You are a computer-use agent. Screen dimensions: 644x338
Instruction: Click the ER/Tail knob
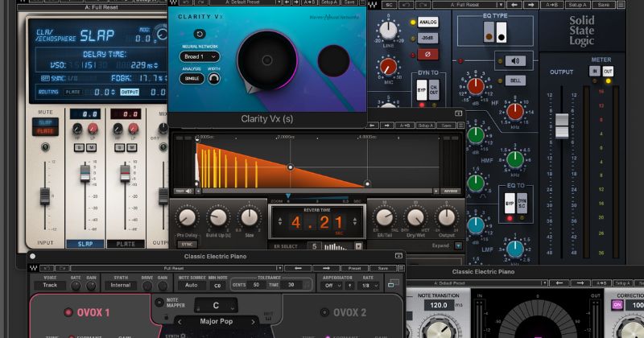click(x=385, y=217)
